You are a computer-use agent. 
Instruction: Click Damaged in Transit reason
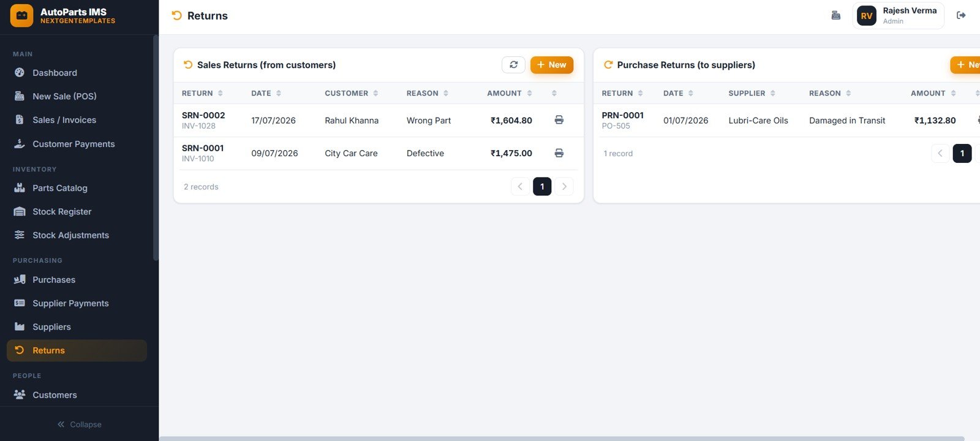847,121
